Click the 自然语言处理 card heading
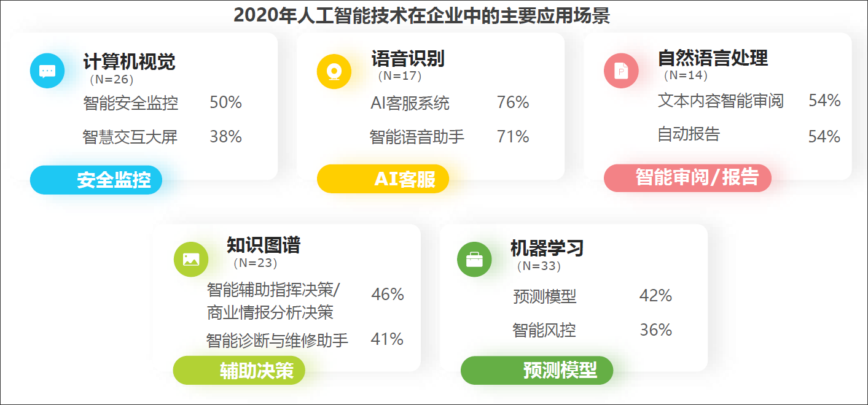The image size is (868, 405). point(713,58)
